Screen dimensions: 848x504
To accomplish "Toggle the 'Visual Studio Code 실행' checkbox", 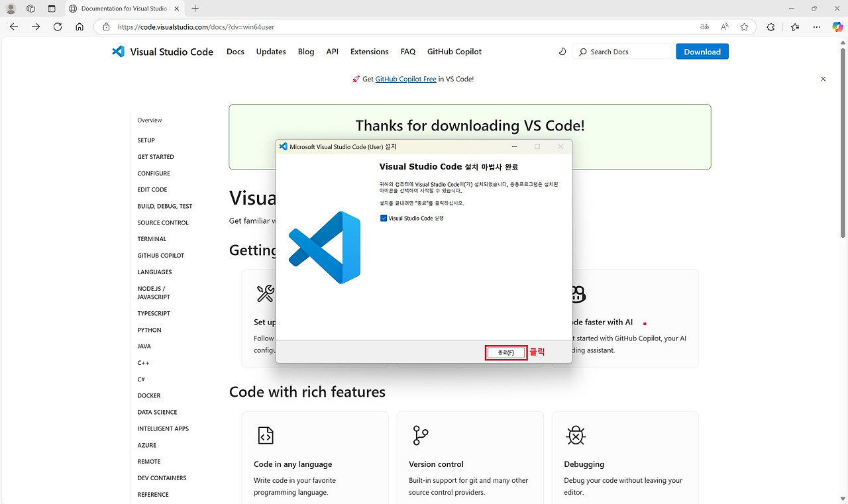I will [382, 218].
